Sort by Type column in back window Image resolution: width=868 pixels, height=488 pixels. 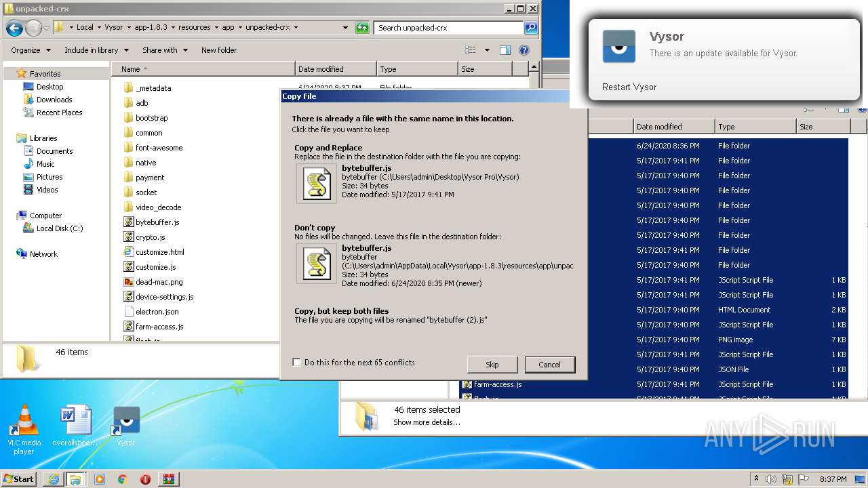click(755, 127)
